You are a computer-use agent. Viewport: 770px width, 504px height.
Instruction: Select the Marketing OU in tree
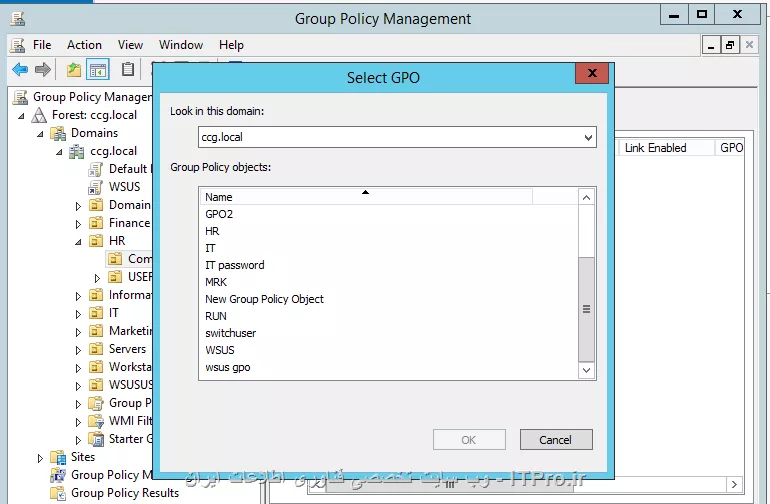pyautogui.click(x=130, y=331)
